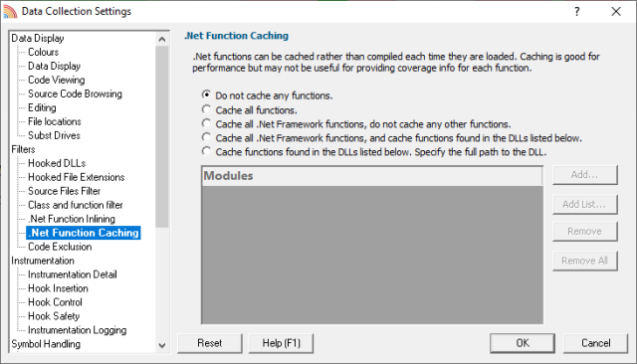Image resolution: width=637 pixels, height=364 pixels.
Task: Open Subst Drives settings
Action: tap(54, 135)
